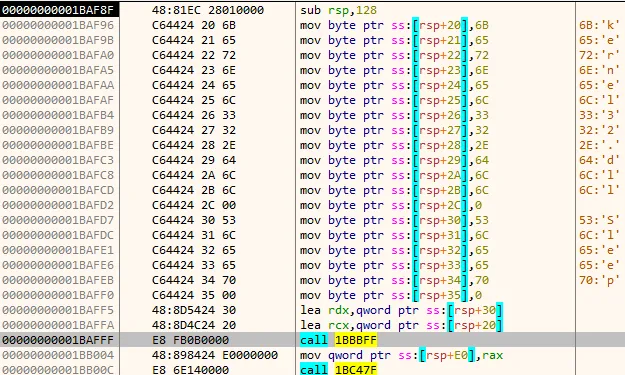Select bytes 'C64424 35 00'
Image resolution: width=625 pixels, height=375 pixels.
(194, 295)
